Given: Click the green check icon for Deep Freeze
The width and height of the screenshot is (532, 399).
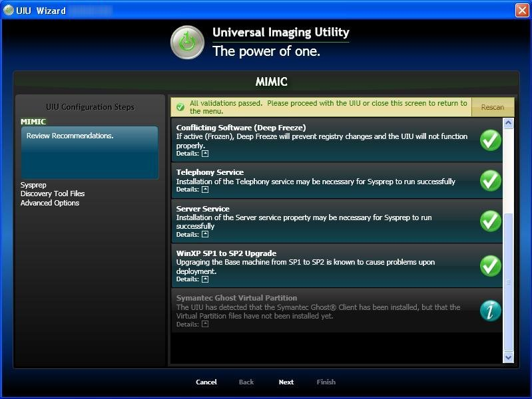Looking at the screenshot, I should coord(490,140).
